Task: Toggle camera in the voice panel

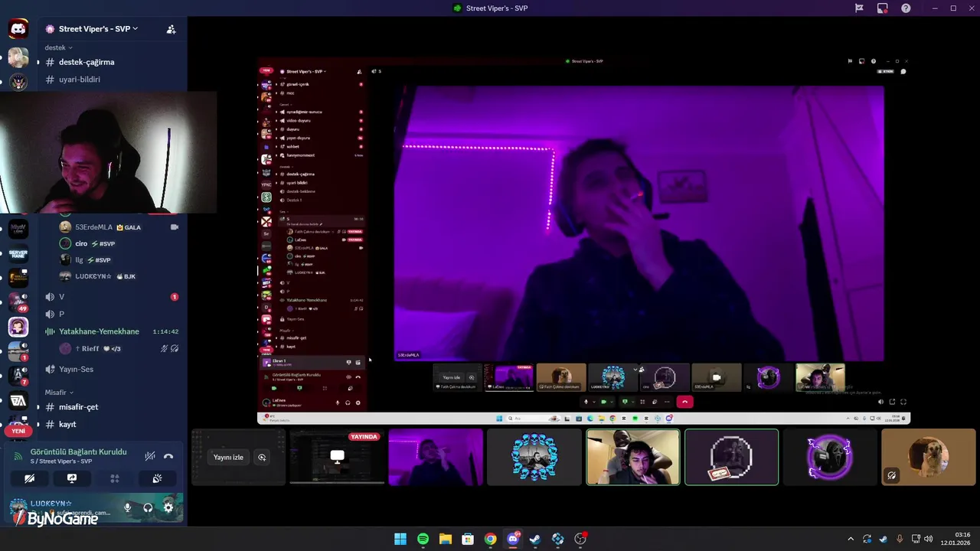Action: pos(29,478)
